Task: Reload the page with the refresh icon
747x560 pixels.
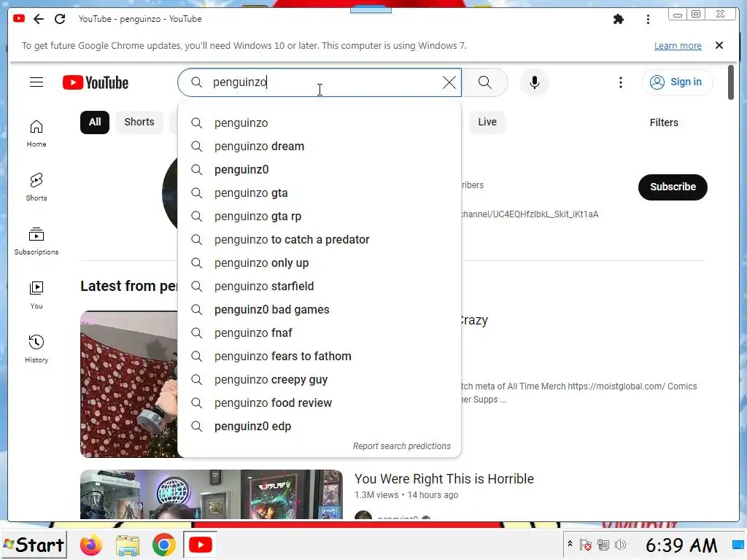Action: [x=60, y=19]
